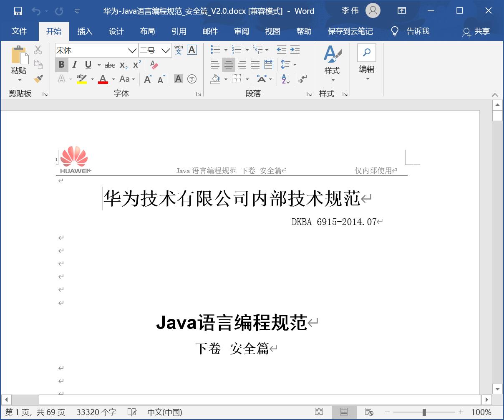
Task: Apply bullet list formatting
Action: 215,50
